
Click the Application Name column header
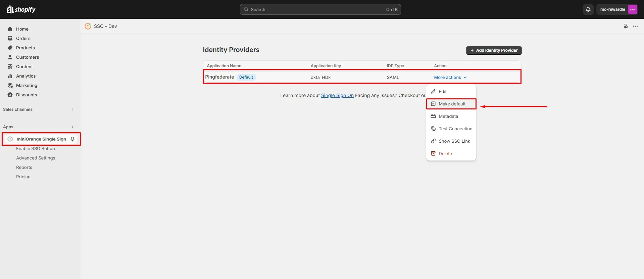coord(224,66)
